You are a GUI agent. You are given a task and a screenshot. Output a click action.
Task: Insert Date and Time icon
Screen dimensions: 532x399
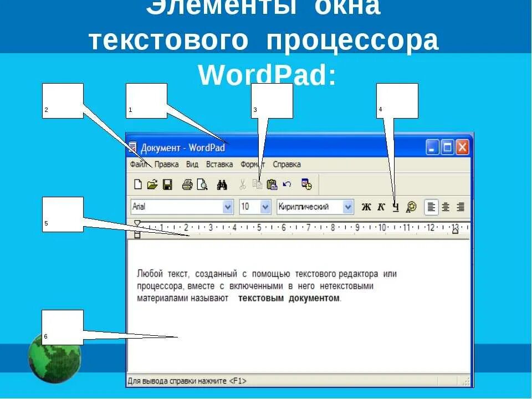(306, 184)
